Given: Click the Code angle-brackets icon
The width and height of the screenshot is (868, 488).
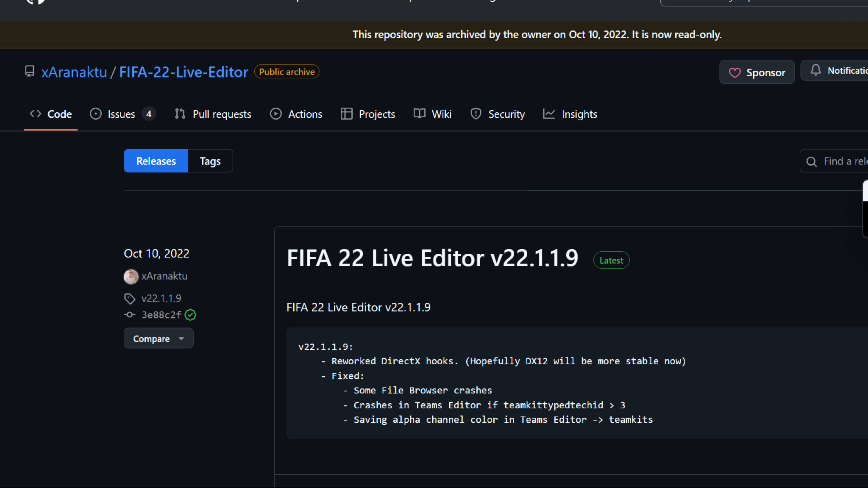Looking at the screenshot, I should coord(36,114).
